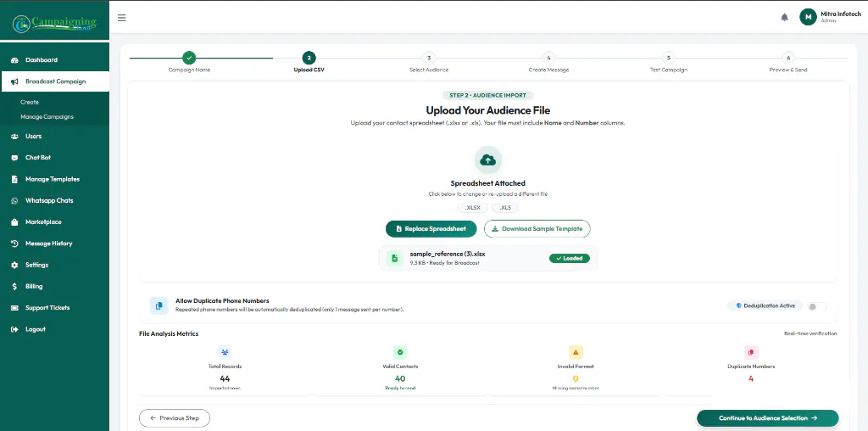
Task: Click the spreadsheet file icon beside sample_reference
Action: (395, 258)
